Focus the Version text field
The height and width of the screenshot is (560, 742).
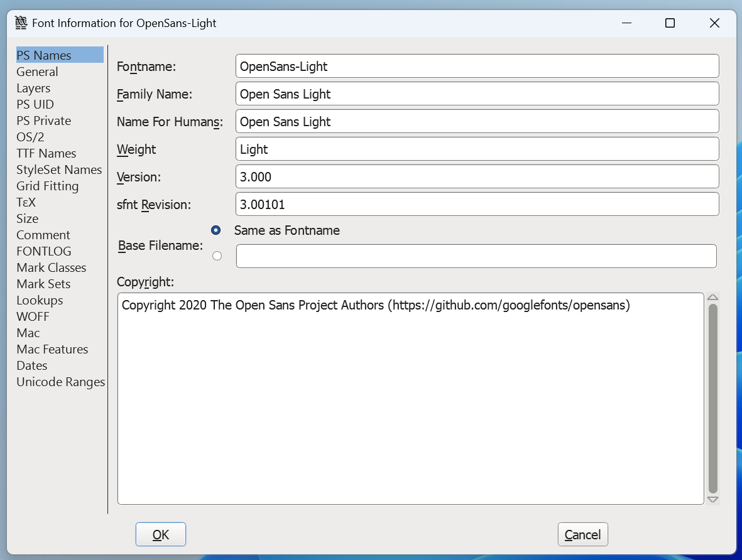(477, 176)
